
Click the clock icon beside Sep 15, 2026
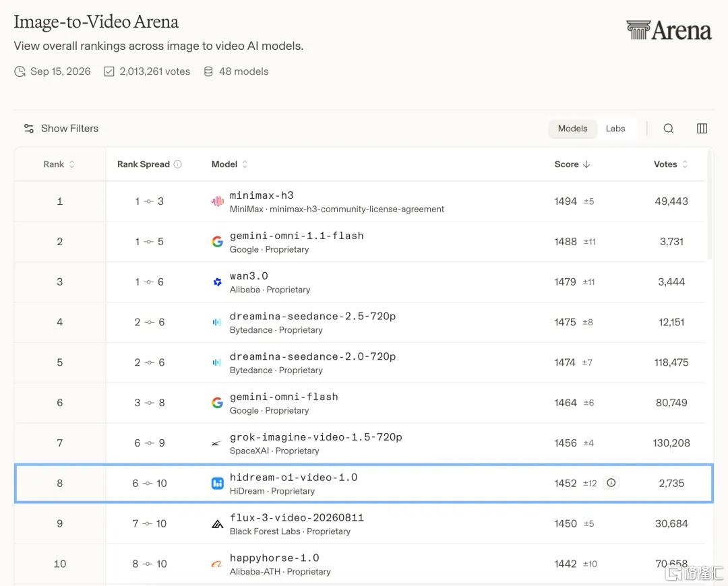coord(20,71)
